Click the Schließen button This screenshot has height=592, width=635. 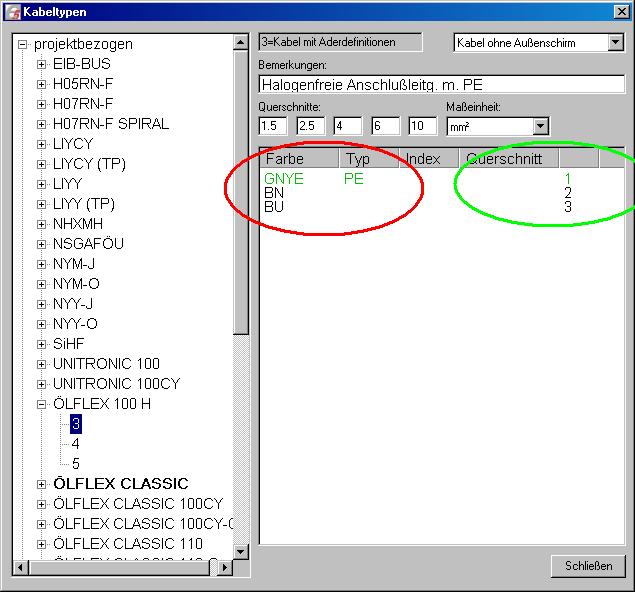588,566
